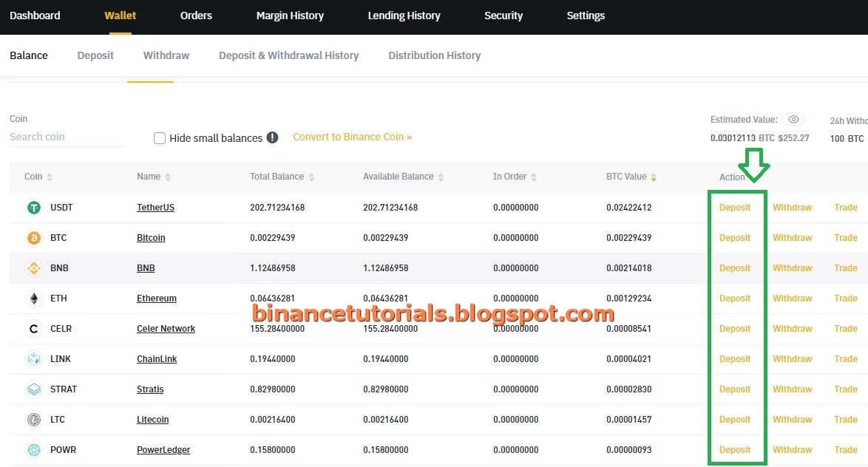Open the info icon beside Hide small balances
Screen dimensions: 868x467
coord(273,138)
